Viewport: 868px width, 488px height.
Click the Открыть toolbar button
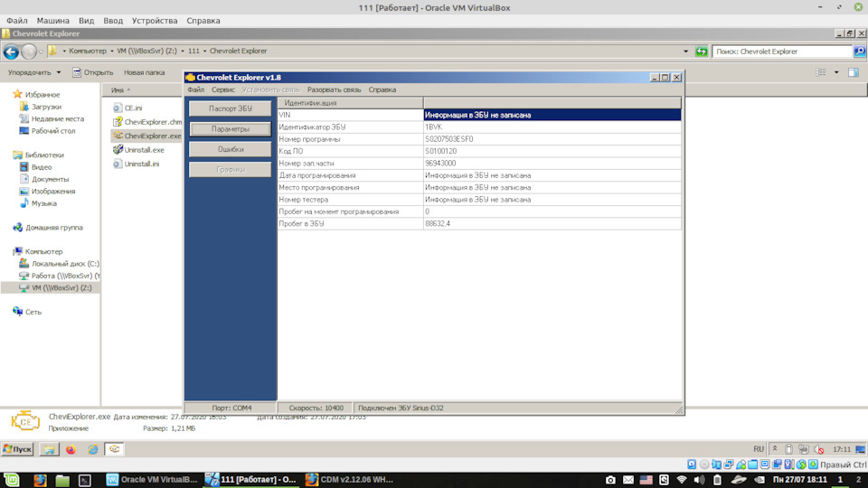93,72
